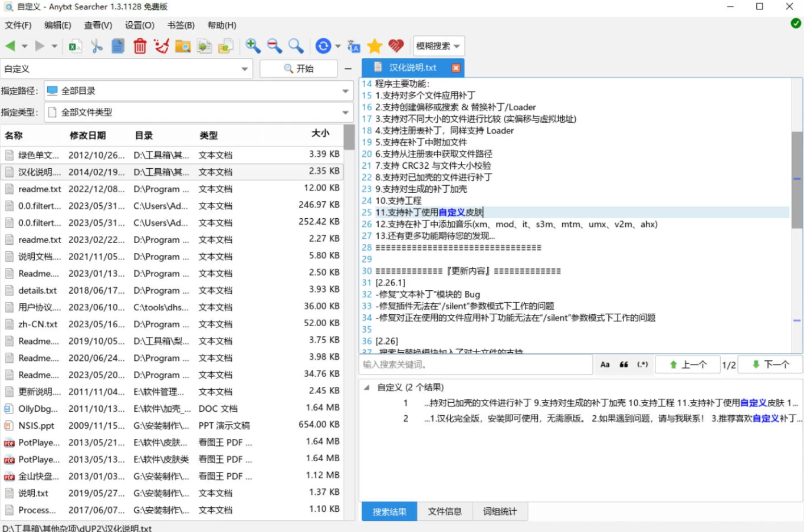804x532 pixels.
Task: Open the 模糊搜索 search mode dropdown
Action: pyautogui.click(x=438, y=46)
